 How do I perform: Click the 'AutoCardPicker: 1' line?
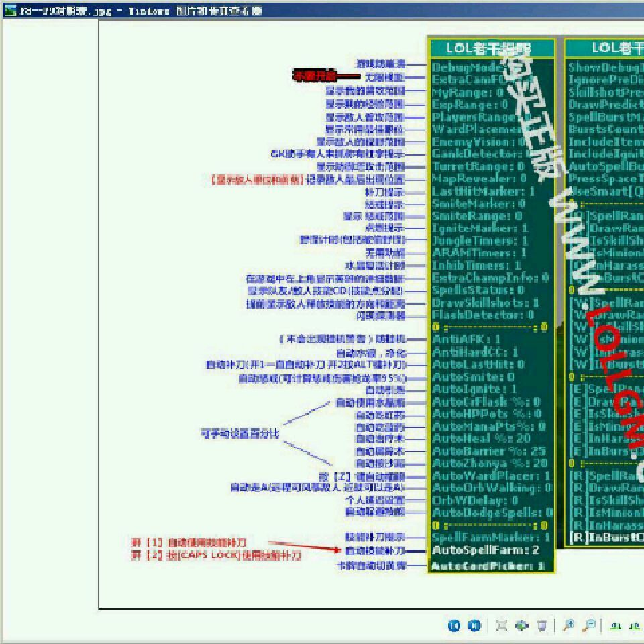tap(488, 566)
